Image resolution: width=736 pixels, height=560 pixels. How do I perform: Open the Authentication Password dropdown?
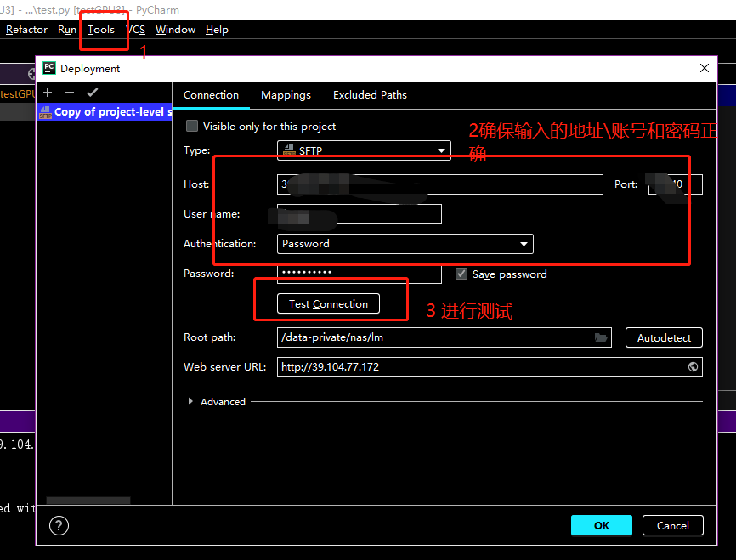pos(405,244)
